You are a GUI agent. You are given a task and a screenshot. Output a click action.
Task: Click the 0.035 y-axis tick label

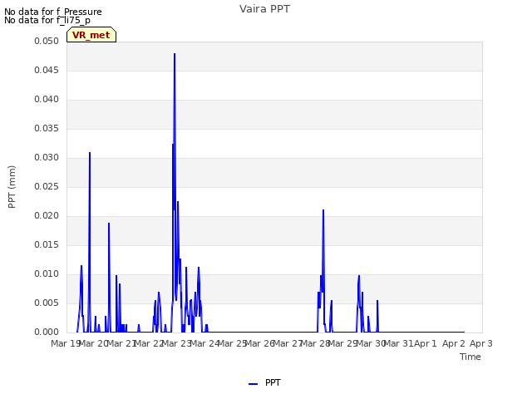47,129
